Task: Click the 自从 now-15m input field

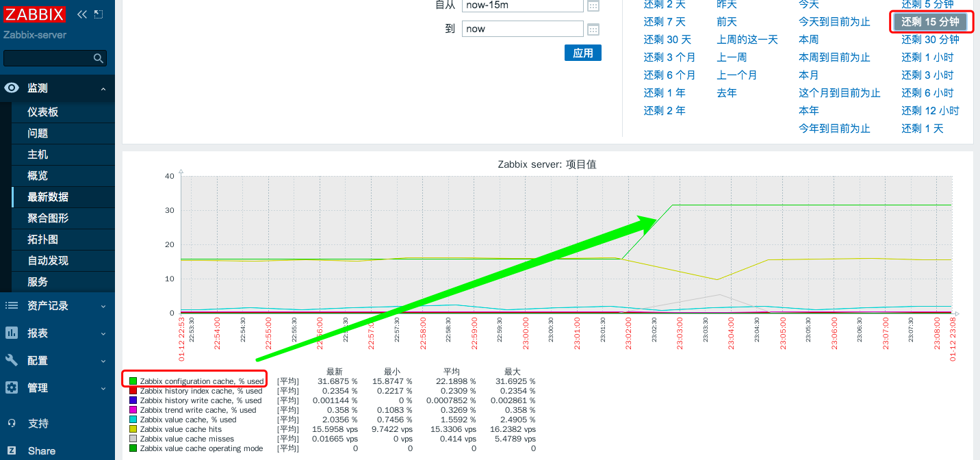Action: tap(523, 5)
